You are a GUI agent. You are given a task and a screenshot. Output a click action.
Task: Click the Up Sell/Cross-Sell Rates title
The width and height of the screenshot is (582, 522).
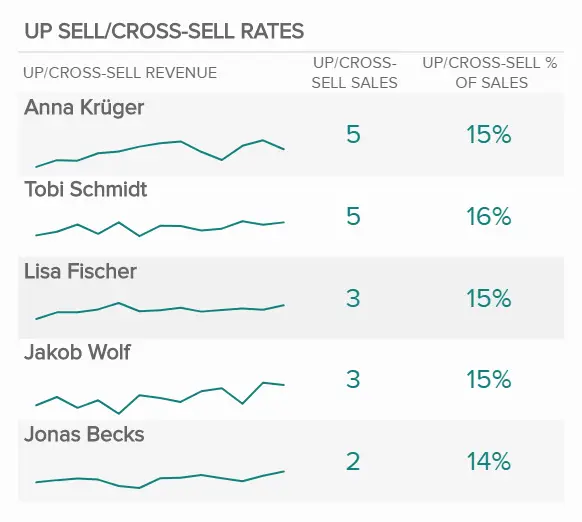tap(164, 31)
